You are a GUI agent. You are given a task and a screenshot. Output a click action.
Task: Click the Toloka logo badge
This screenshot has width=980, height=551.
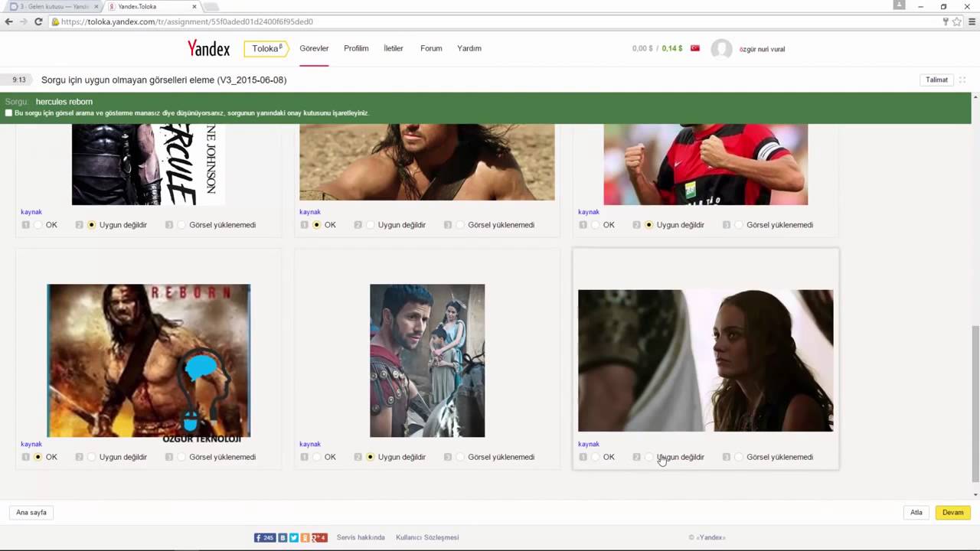[x=266, y=48]
